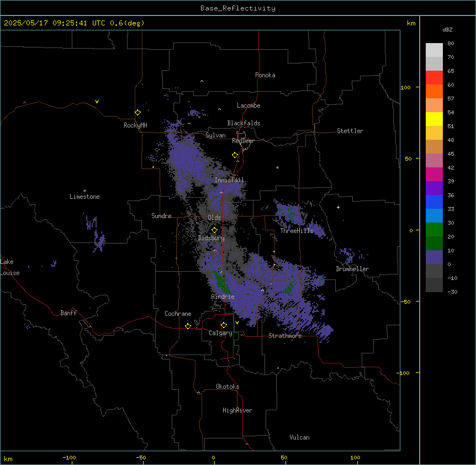The height and width of the screenshot is (465, 476).
Task: Click the yellow V marker northeast of Calgary
Action: 237,323
